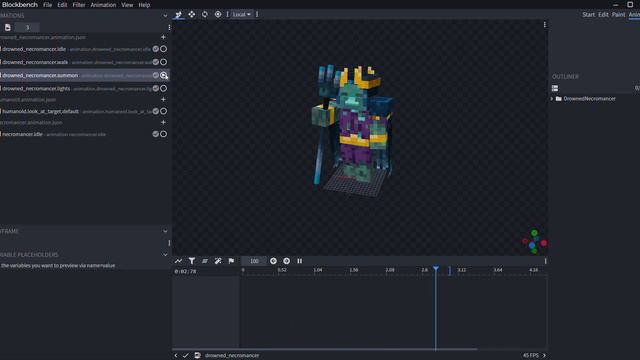Toggle saved check on necromancer.idle
The width and height of the screenshot is (640, 360).
click(156, 134)
